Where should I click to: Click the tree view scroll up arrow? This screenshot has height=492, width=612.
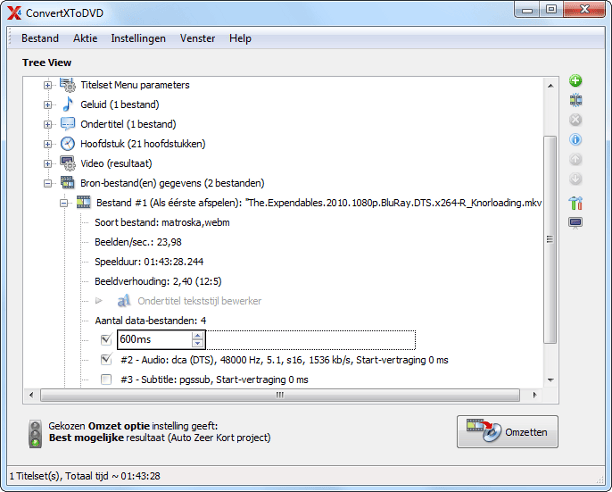click(x=550, y=86)
